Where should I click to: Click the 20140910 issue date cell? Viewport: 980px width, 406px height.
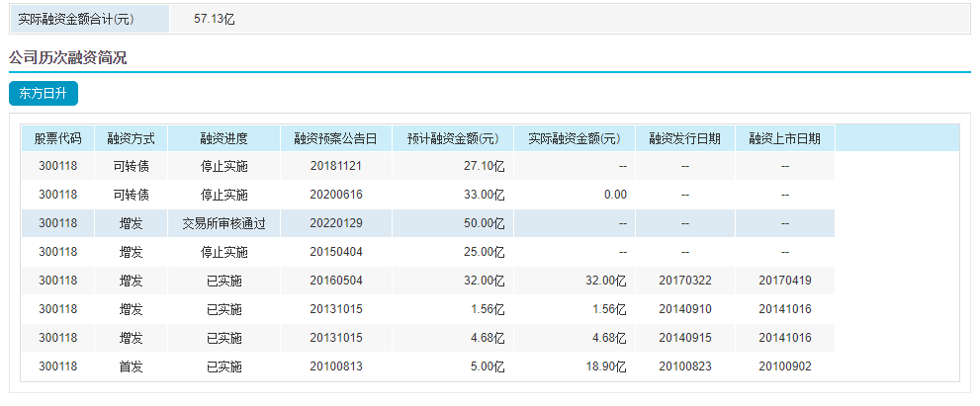(684, 309)
